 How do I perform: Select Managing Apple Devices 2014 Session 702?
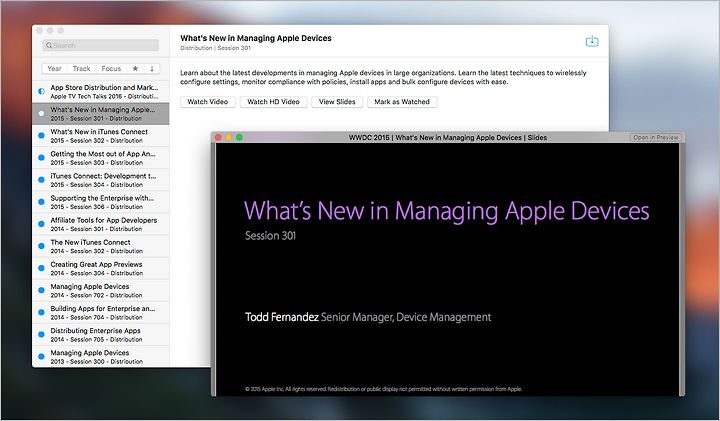point(101,290)
